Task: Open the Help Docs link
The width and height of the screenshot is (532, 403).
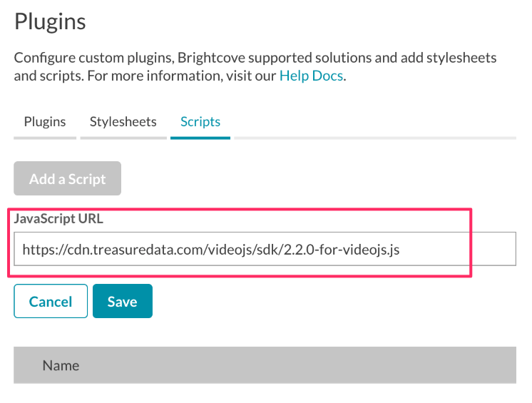Action: (x=312, y=76)
